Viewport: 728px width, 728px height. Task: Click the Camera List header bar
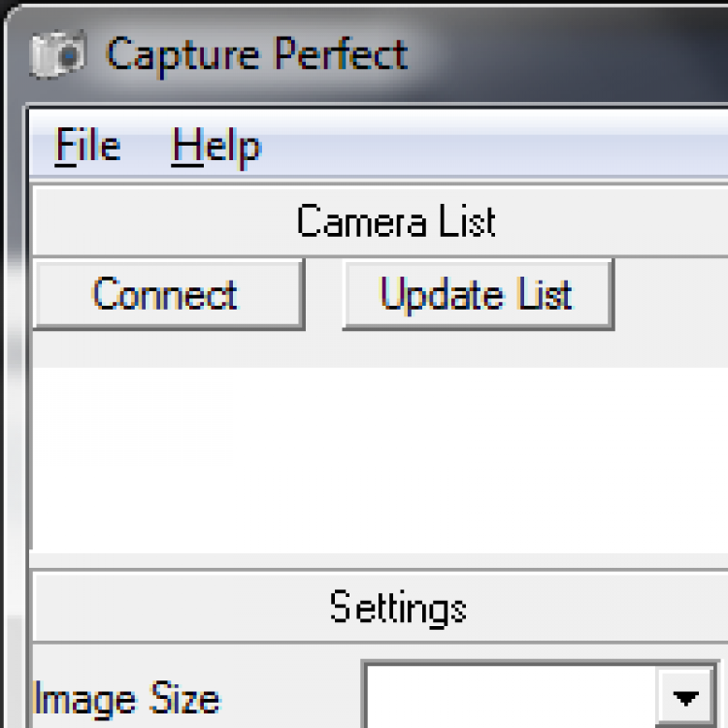(380, 221)
